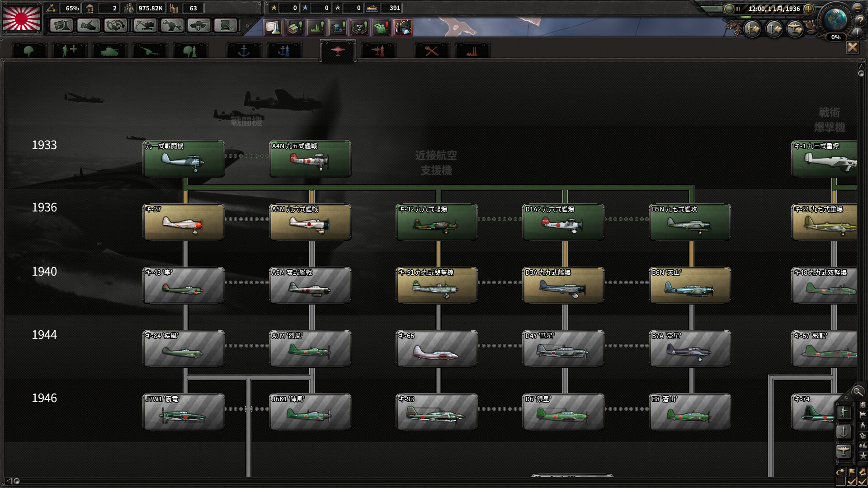
Task: Select the A6M 零式艦戦 technology
Action: pyautogui.click(x=310, y=286)
